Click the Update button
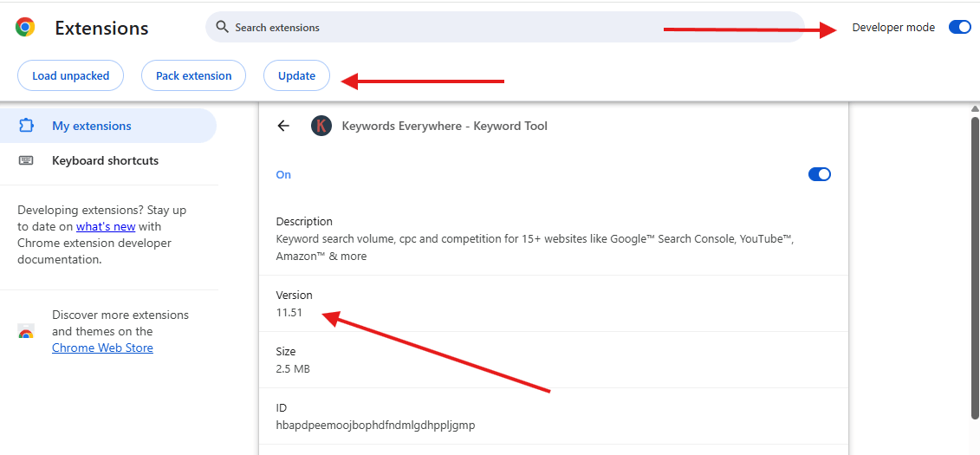980x455 pixels. 296,75
